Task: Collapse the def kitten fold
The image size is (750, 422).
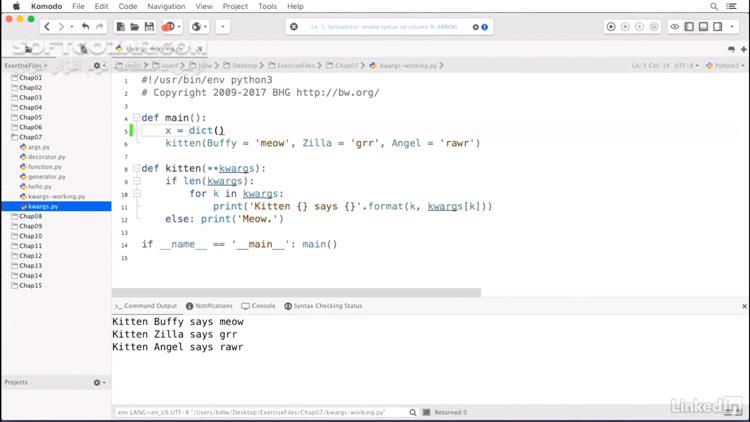Action: tap(136, 168)
